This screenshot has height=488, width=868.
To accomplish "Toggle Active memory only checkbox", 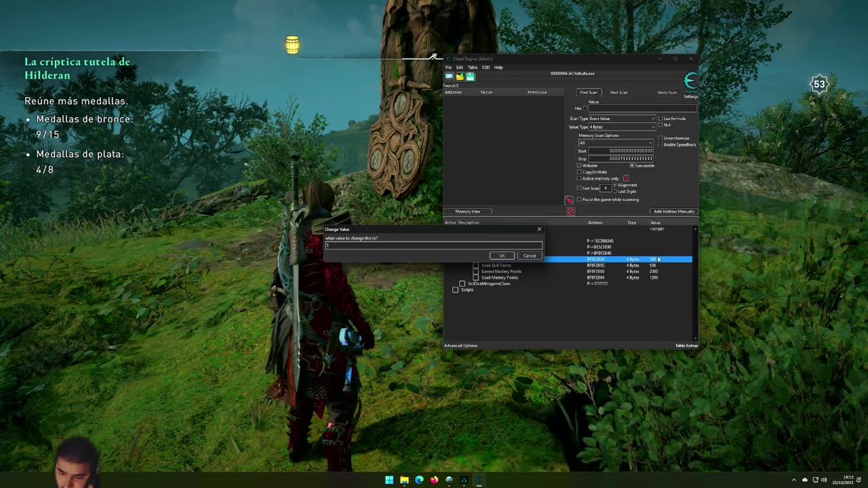I will (x=579, y=179).
